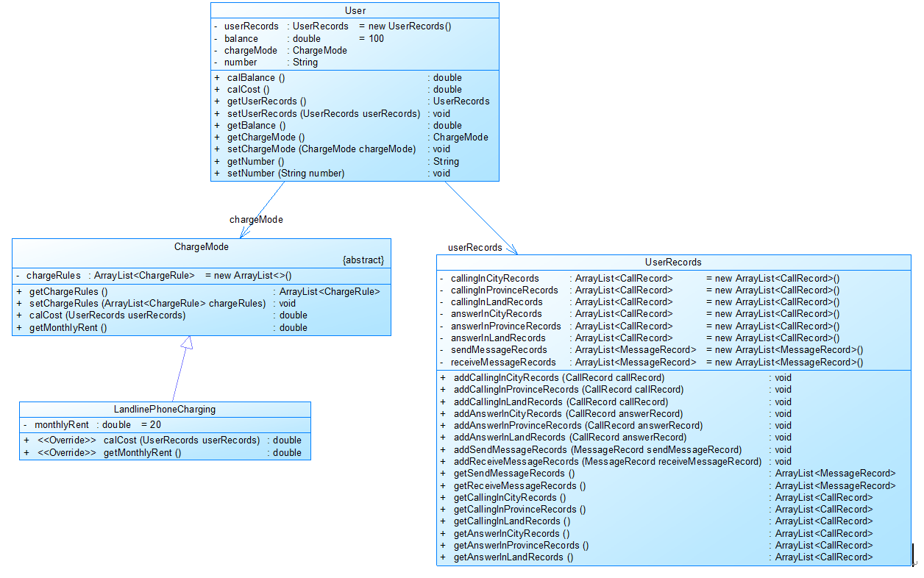The width and height of the screenshot is (924, 578).
Task: Select sendMessageRecords attribute in UserRecords
Action: [x=651, y=350]
